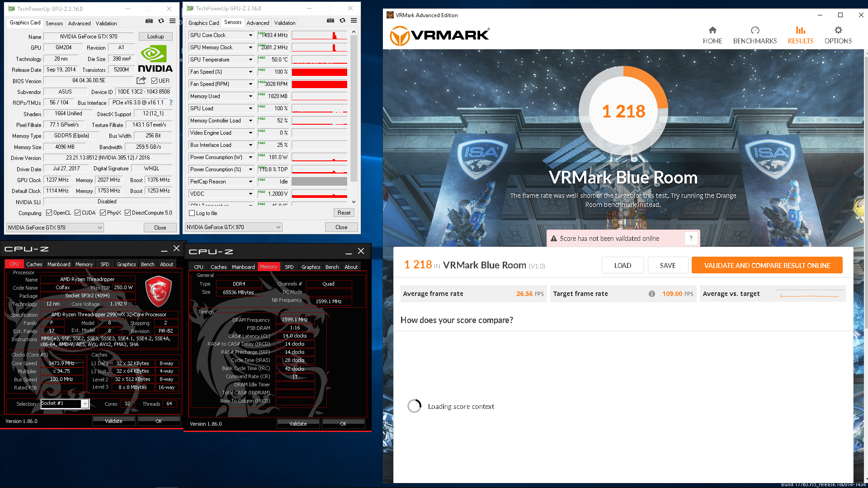The height and width of the screenshot is (488, 868).
Task: Open VRMark Benchmarks gauge icon
Action: [x=755, y=30]
